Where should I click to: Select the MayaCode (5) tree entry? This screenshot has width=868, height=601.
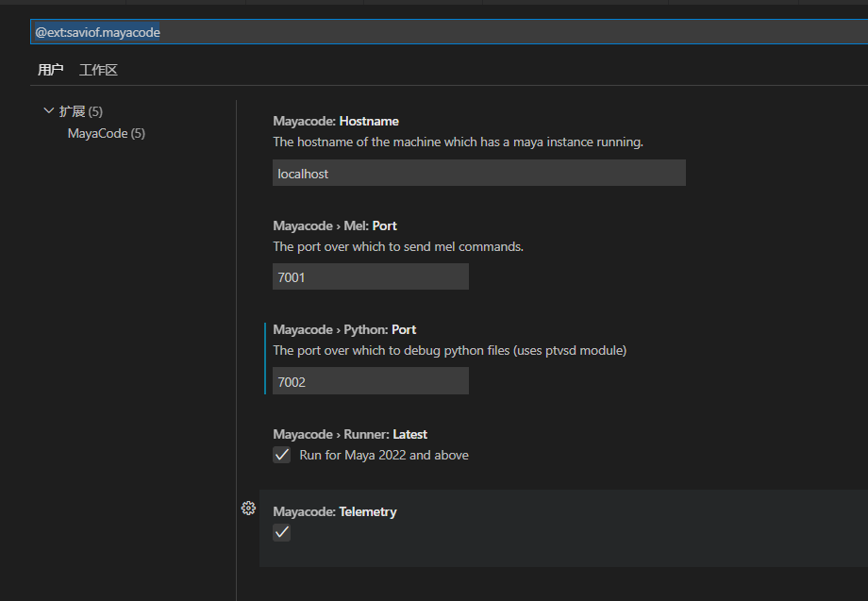pos(107,133)
